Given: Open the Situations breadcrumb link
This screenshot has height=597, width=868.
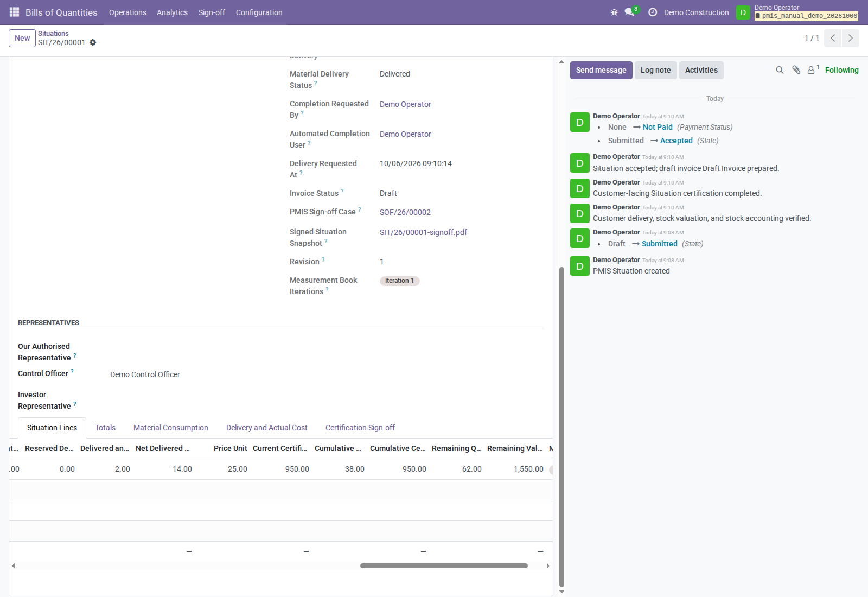Looking at the screenshot, I should pyautogui.click(x=53, y=34).
